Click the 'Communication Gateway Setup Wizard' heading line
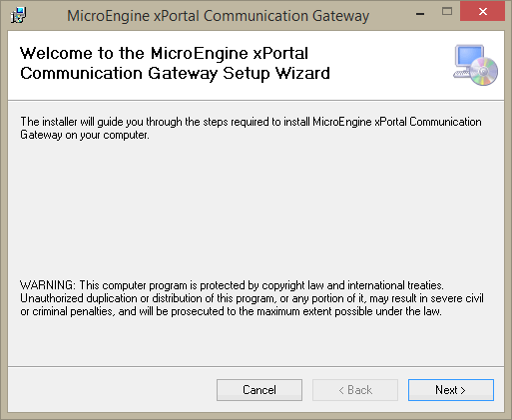This screenshot has width=512, height=420. click(175, 74)
